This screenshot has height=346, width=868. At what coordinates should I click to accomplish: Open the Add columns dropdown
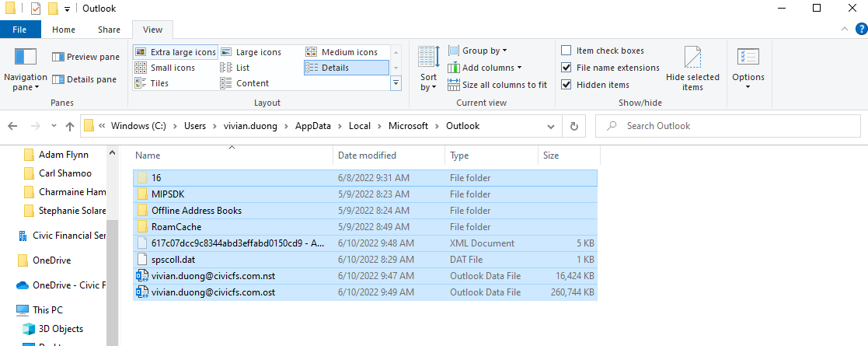[485, 68]
